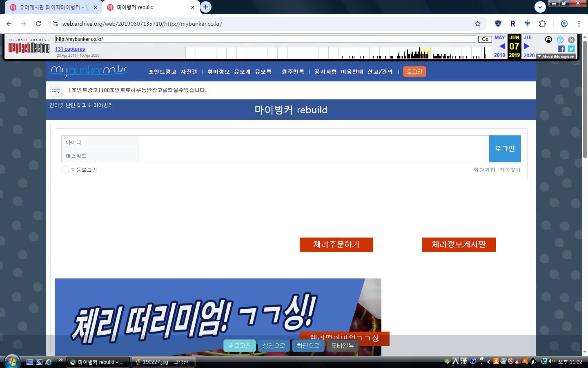The height and width of the screenshot is (368, 588).
Task: Close the Wayback Machine toolbar
Action: click(571, 40)
